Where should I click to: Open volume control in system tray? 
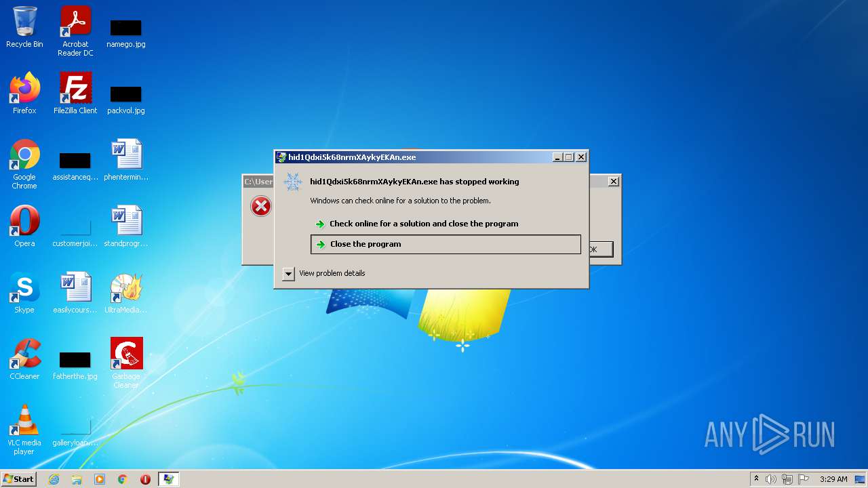pyautogui.click(x=771, y=479)
